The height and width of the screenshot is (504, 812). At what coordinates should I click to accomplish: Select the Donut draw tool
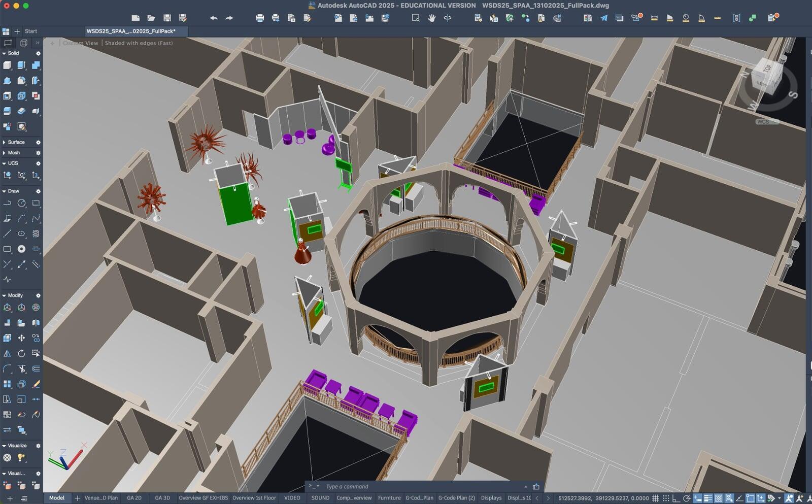coord(21,249)
